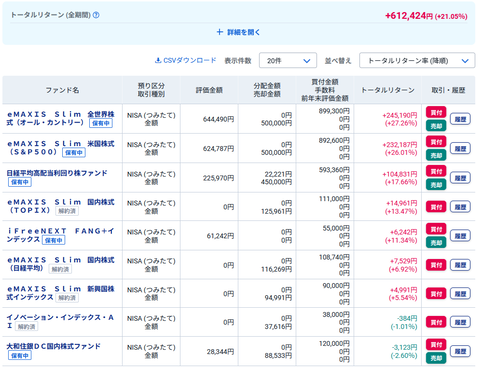Open eMAXIS Slim 新興国株式インデックス link
This screenshot has height=369, width=480.
tap(60, 293)
